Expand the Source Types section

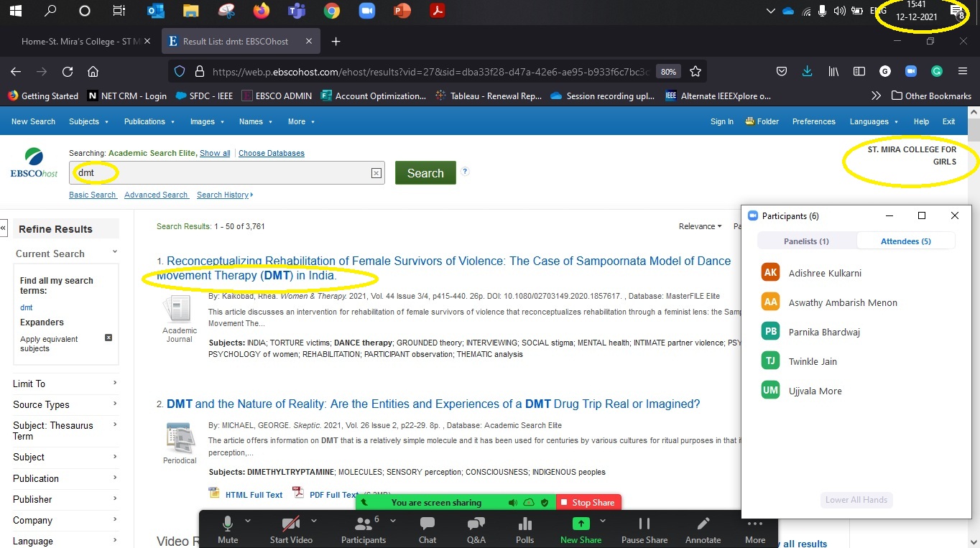click(65, 404)
